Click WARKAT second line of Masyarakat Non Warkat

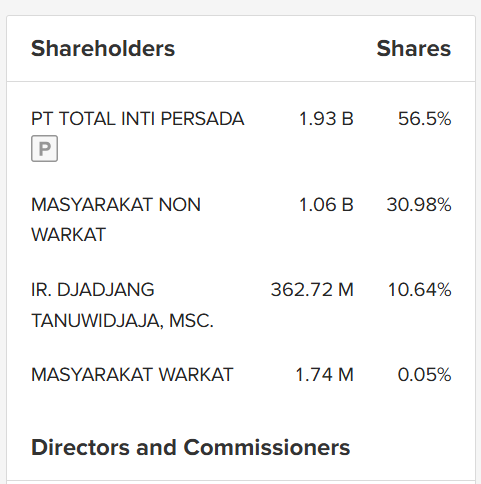pyautogui.click(x=68, y=234)
